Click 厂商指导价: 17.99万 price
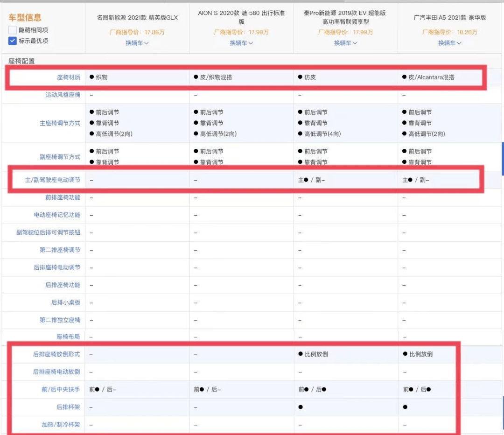This screenshot has height=435, width=504. [x=345, y=32]
